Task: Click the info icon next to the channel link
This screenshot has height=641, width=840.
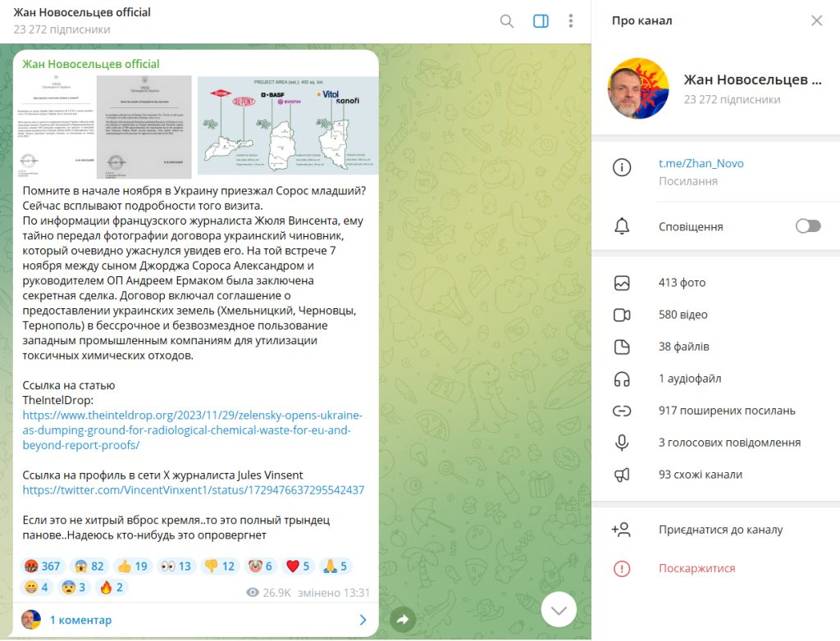Action: (x=622, y=167)
